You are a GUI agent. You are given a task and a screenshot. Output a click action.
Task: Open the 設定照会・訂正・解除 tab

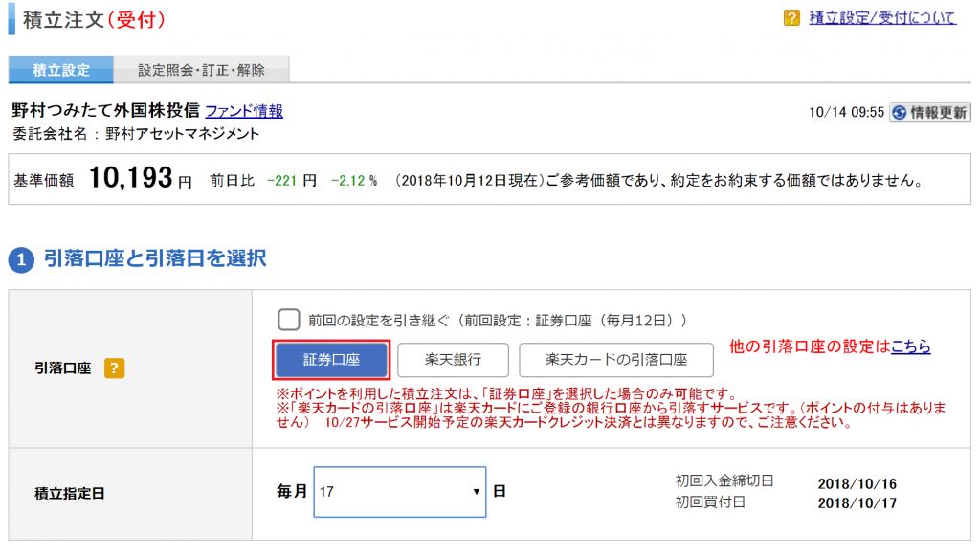click(x=201, y=69)
